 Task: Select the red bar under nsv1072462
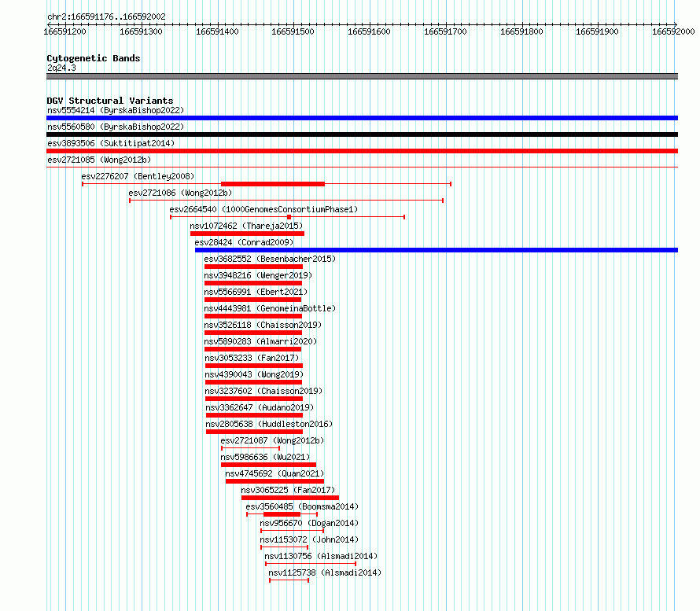pos(247,234)
